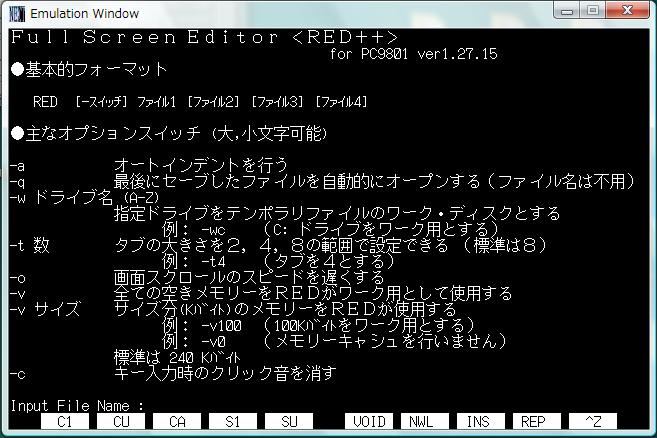The width and height of the screenshot is (657, 438).
Task: Click the 'RED' command word in format line
Action: pyautogui.click(x=45, y=102)
